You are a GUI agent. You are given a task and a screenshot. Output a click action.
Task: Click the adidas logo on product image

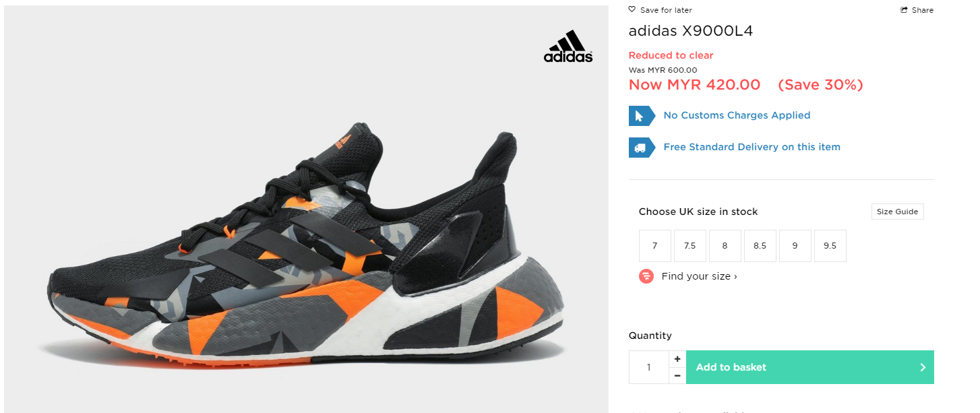tap(568, 47)
